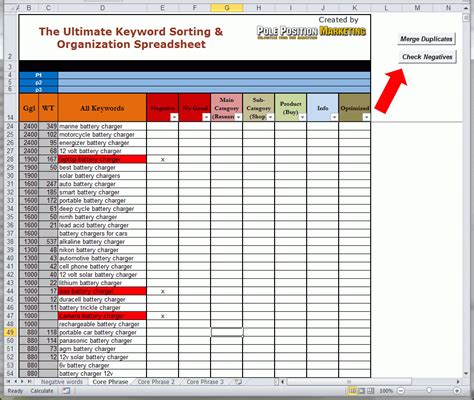Switch to the Core Phrase 2 tab

click(156, 382)
